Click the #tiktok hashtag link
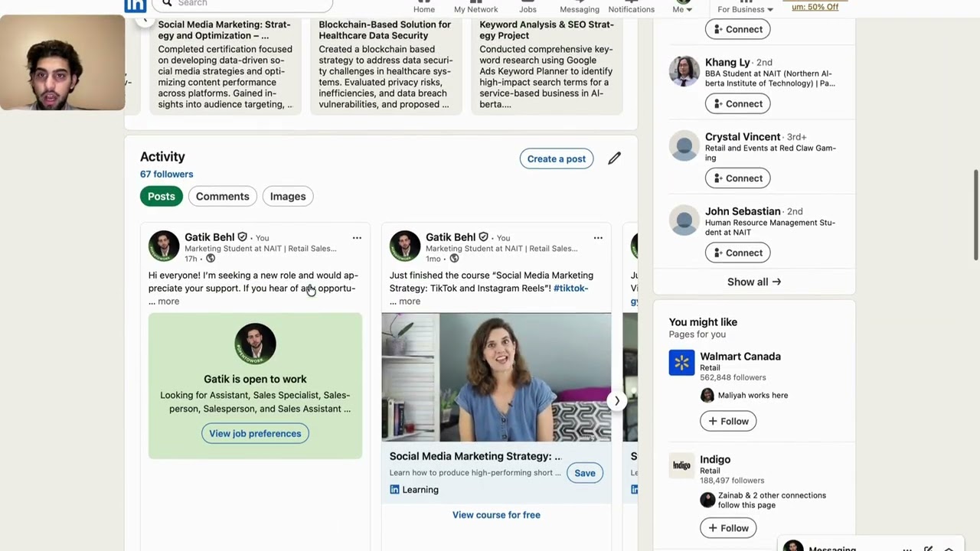 (571, 289)
